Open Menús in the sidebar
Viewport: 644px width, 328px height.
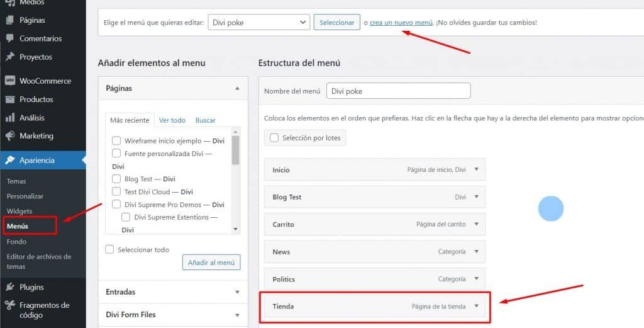click(17, 226)
